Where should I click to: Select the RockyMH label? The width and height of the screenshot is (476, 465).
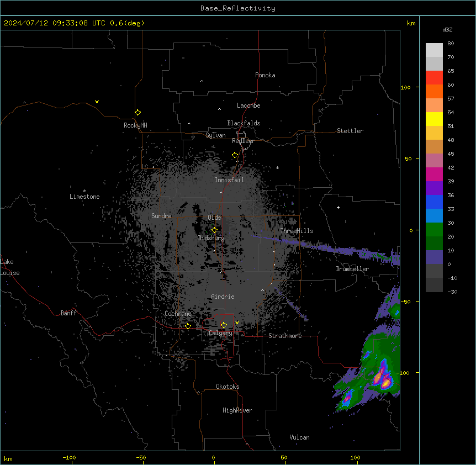pyautogui.click(x=135, y=125)
